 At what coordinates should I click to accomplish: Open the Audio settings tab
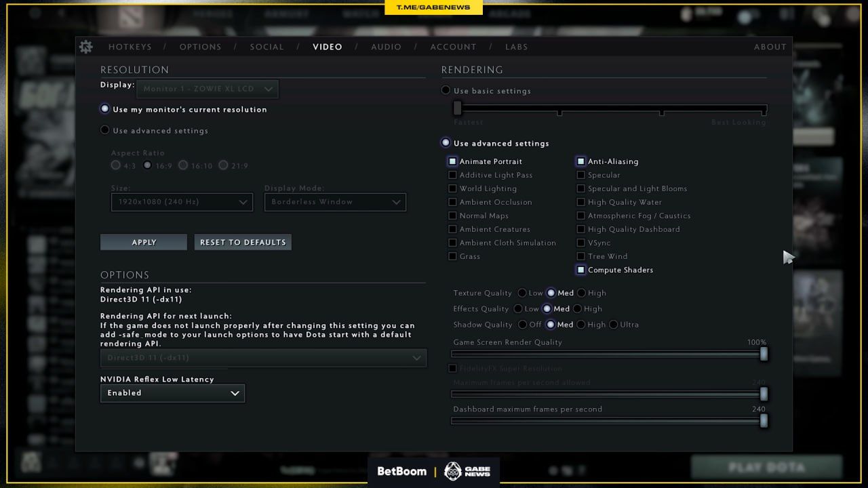click(x=386, y=47)
